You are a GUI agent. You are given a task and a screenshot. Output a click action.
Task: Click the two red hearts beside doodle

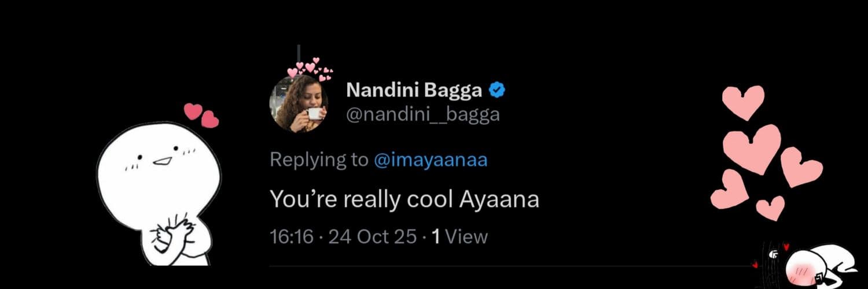point(201,114)
